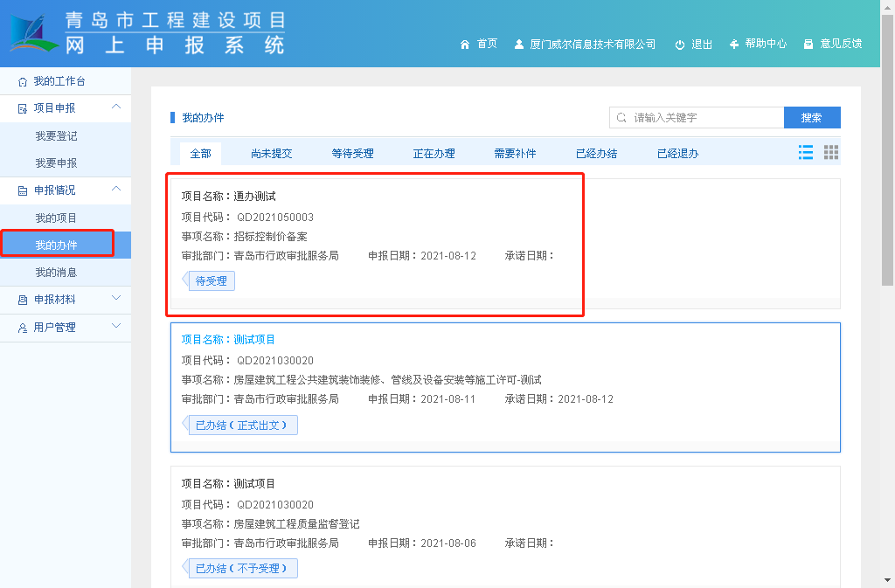This screenshot has width=895, height=588.
Task: Click the user icon beside company name
Action: pos(519,45)
